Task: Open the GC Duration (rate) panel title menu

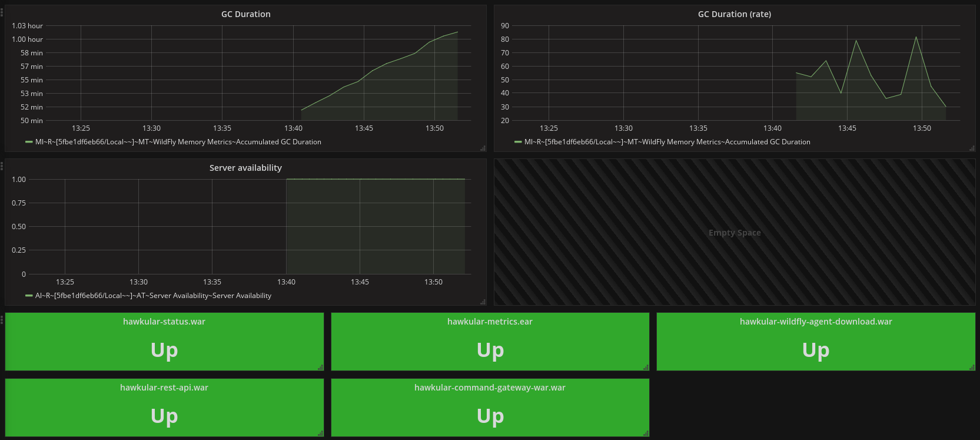Action: pos(735,14)
